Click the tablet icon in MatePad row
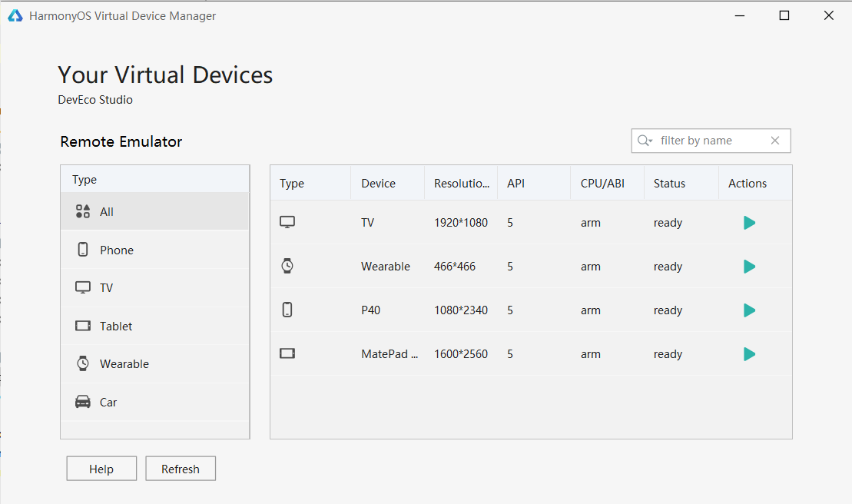This screenshot has width=852, height=504. tap(287, 353)
